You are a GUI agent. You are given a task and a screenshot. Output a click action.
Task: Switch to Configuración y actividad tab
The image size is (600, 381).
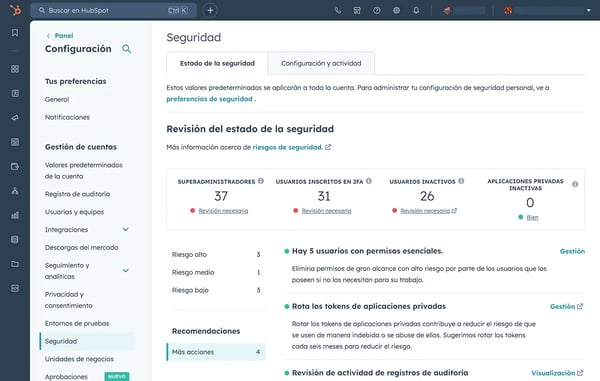click(321, 63)
